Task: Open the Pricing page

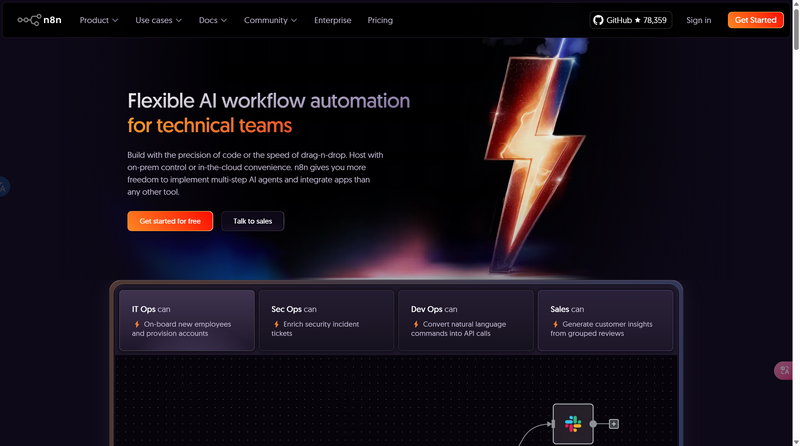Action: pos(380,20)
